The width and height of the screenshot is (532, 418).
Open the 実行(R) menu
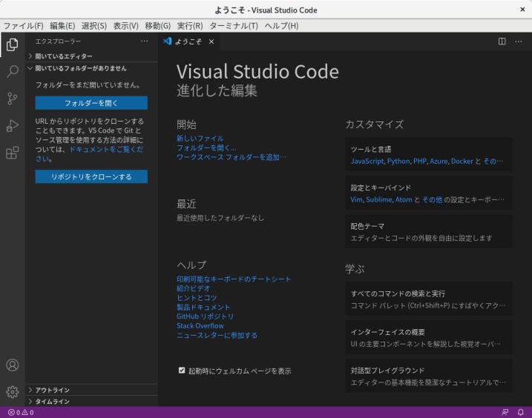190,26
